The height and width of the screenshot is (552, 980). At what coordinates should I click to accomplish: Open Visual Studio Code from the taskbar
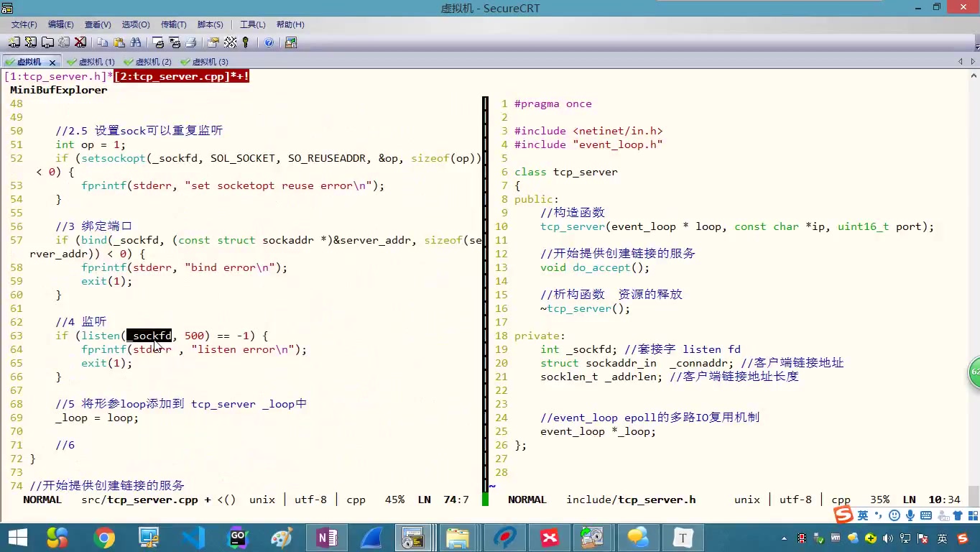193,538
